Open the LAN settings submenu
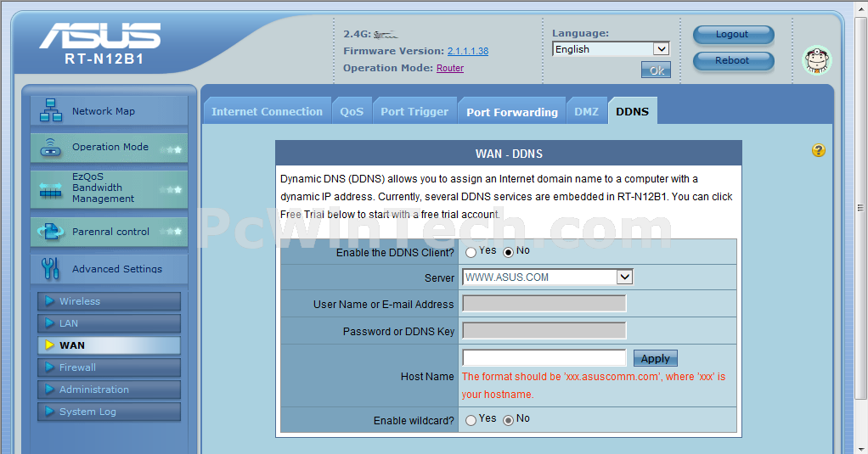This screenshot has width=868, height=454. [x=109, y=323]
